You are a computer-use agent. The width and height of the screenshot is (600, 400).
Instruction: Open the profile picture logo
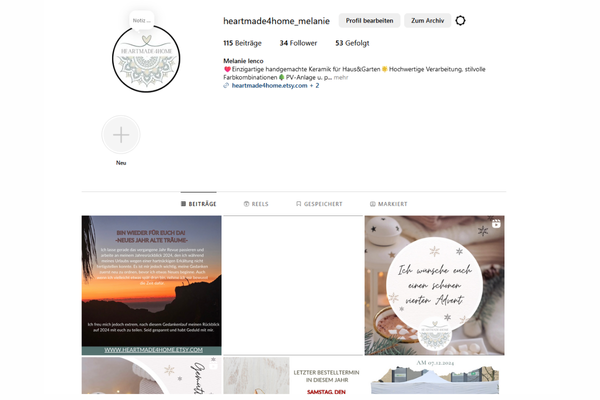146,59
